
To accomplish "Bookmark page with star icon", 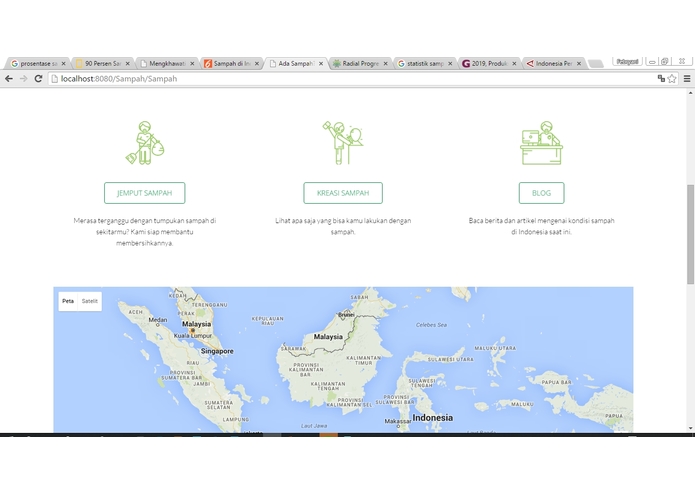I will [672, 78].
